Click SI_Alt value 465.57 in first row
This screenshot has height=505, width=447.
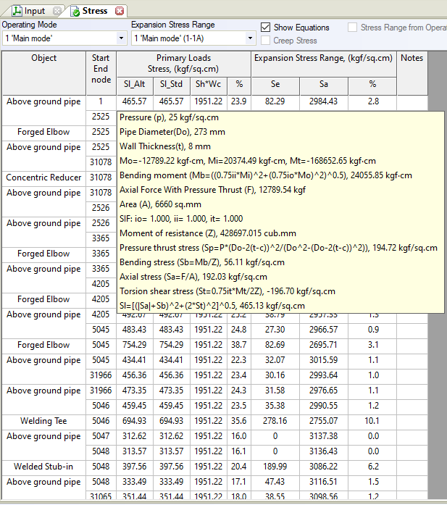pos(135,101)
